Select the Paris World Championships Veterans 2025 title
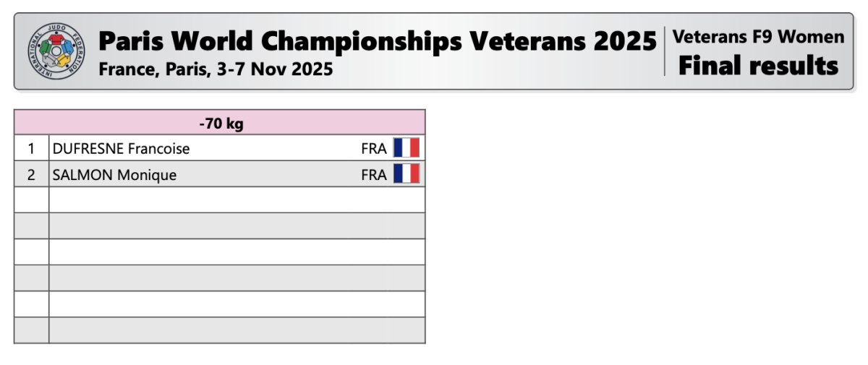The width and height of the screenshot is (868, 365). coord(377,41)
